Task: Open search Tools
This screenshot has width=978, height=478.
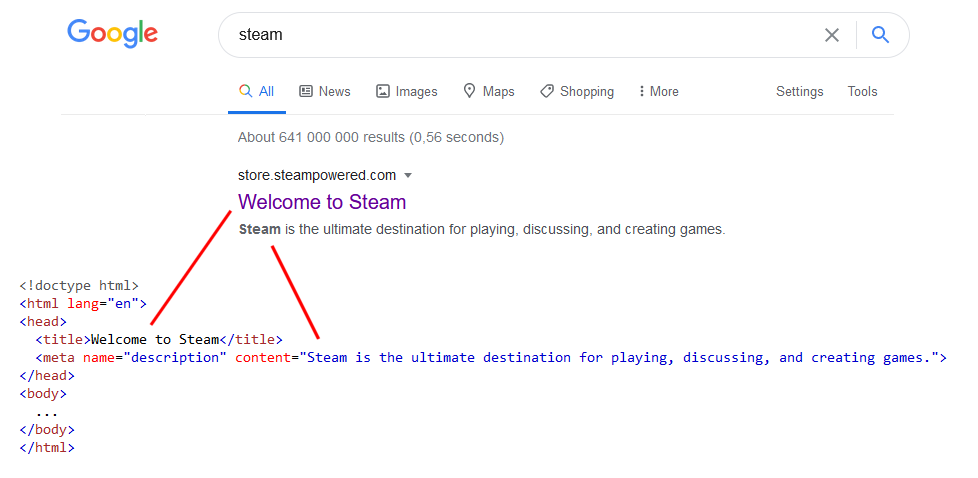Action: tap(863, 92)
